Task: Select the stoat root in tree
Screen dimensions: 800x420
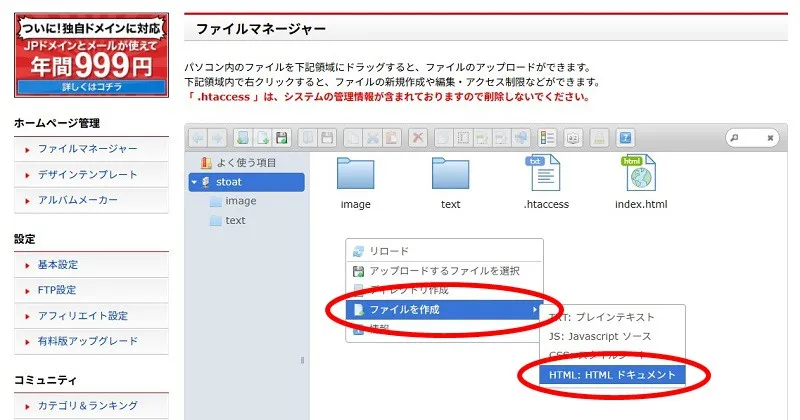Action: pos(247,182)
